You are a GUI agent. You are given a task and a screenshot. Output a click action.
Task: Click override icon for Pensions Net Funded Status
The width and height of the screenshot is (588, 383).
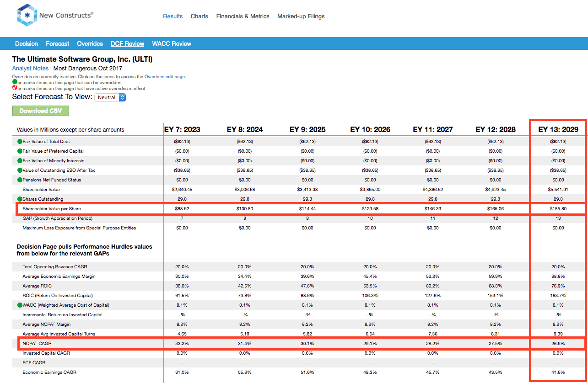coord(20,180)
